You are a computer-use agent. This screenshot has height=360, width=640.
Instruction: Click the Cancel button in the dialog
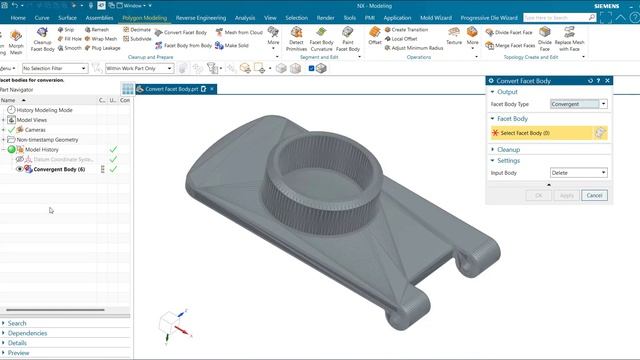pos(594,196)
